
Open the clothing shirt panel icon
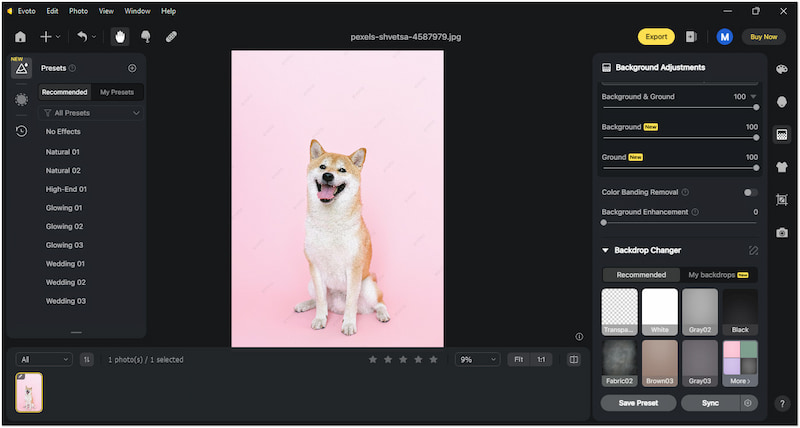tap(782, 167)
